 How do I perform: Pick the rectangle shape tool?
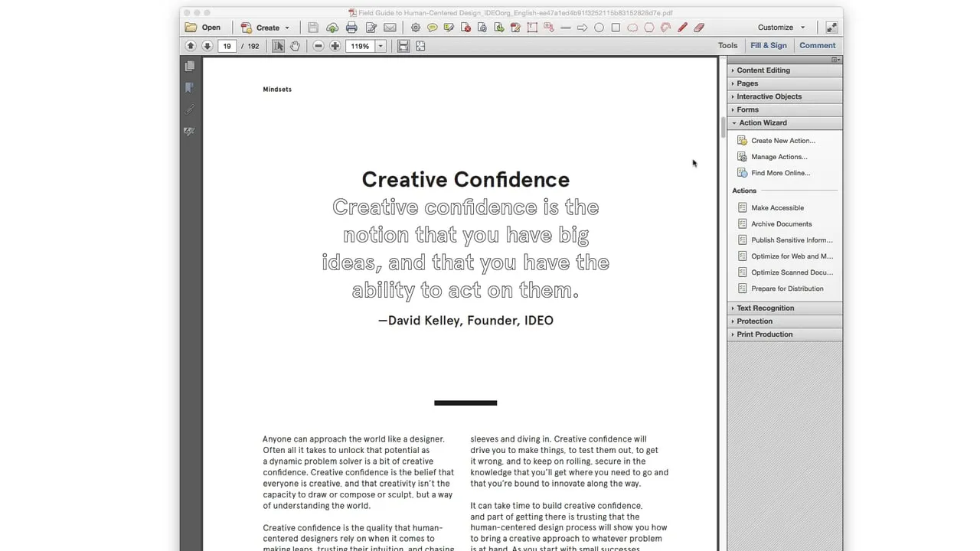click(x=616, y=28)
